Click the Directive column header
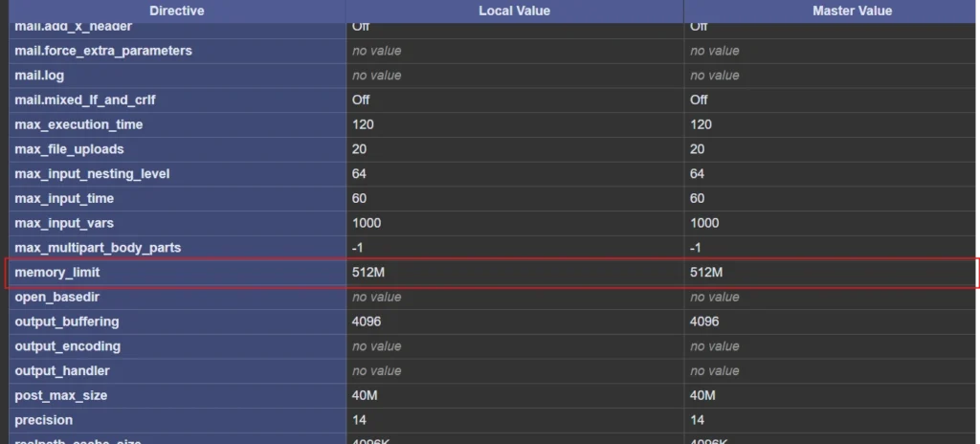The width and height of the screenshot is (980, 444). [x=176, y=11]
